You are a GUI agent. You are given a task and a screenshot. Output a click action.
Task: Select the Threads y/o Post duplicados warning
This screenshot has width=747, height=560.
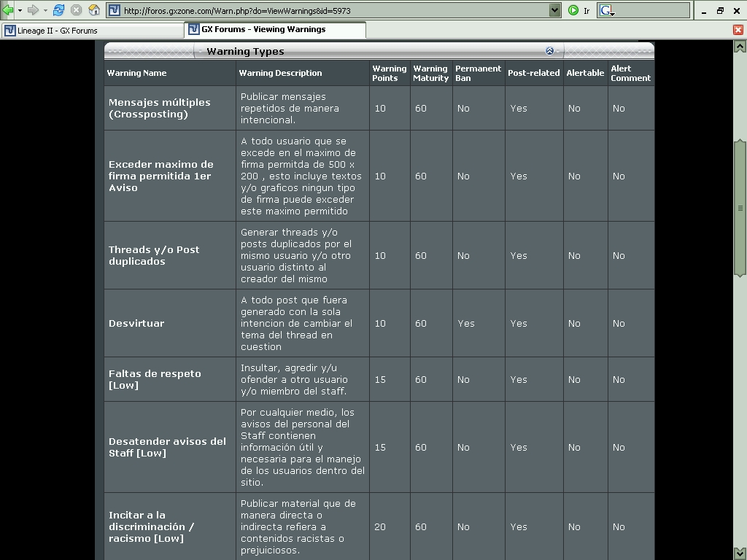(x=154, y=255)
